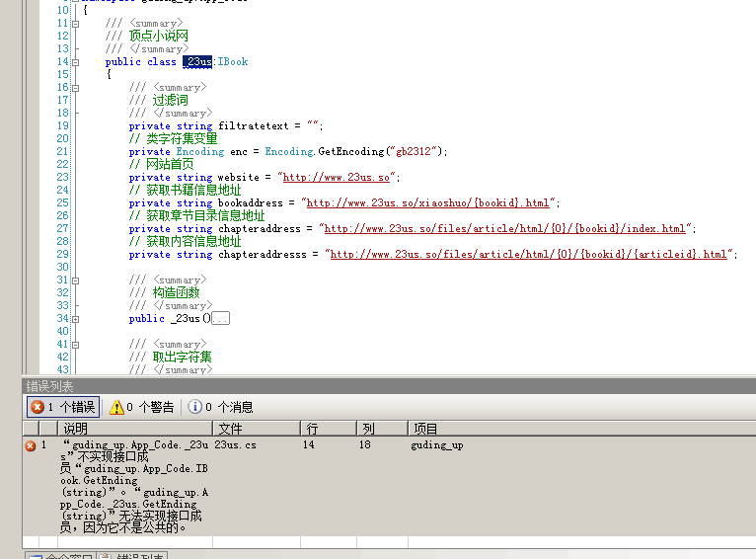This screenshot has width=756, height=559.
Task: Collapse the class _23us outline at line 14
Action: (x=75, y=62)
